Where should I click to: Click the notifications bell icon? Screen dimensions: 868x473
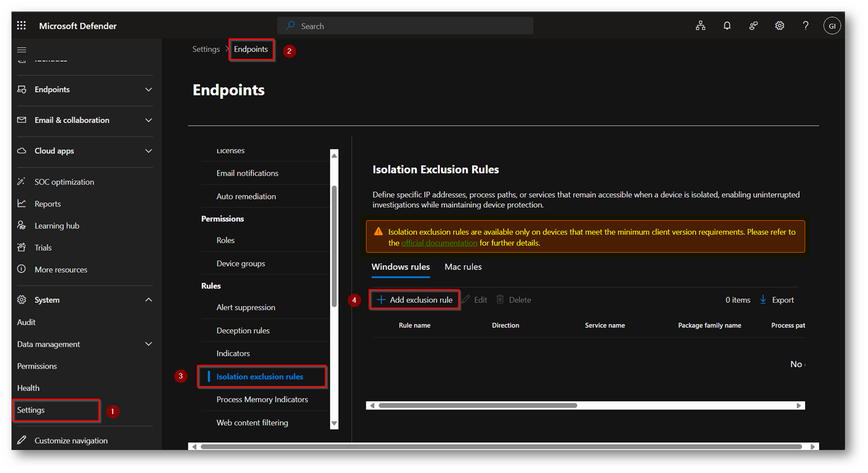(727, 26)
